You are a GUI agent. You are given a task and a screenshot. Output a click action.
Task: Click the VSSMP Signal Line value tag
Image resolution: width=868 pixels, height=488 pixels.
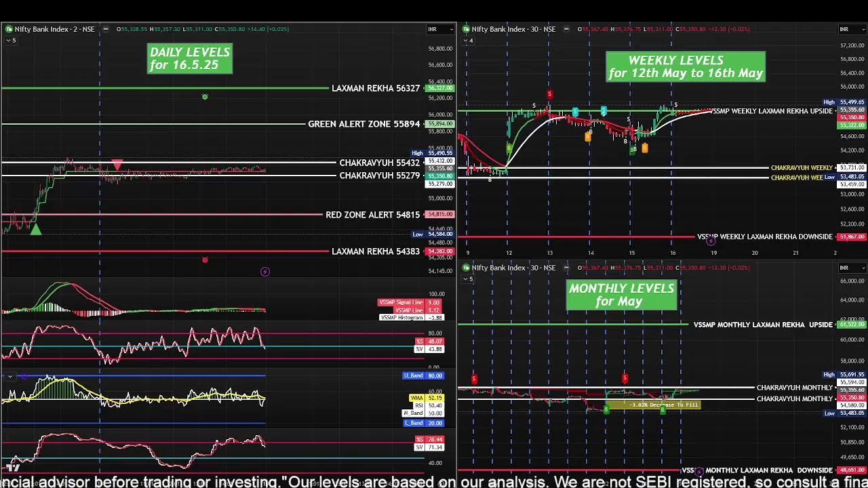pos(410,302)
